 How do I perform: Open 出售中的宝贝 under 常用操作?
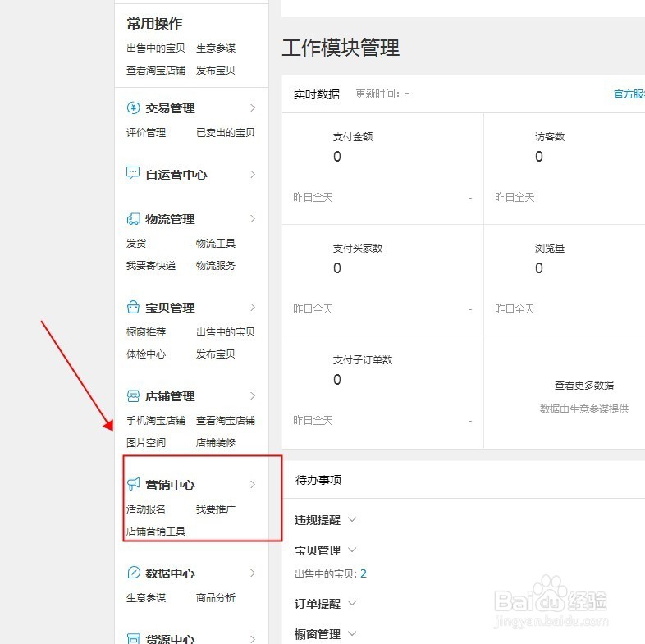[x=155, y=48]
